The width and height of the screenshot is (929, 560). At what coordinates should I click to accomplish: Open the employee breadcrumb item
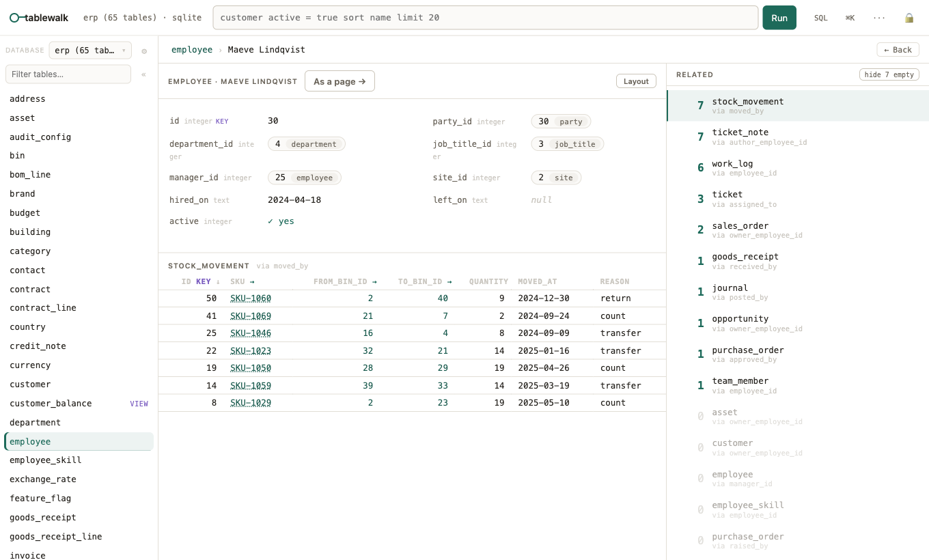192,50
